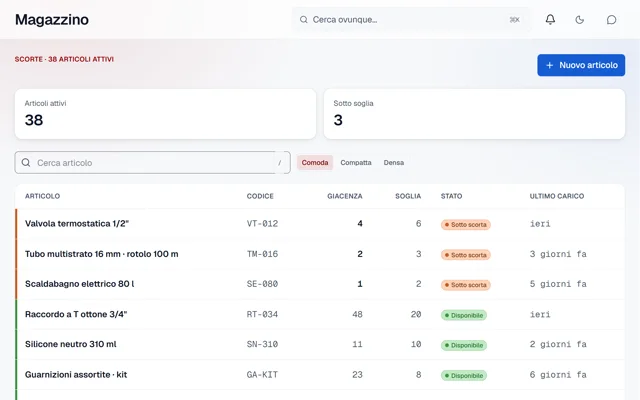Click the SCORTE · 38 ARTICOLI ATTIVI heading
The width and height of the screenshot is (640, 400).
tap(64, 59)
